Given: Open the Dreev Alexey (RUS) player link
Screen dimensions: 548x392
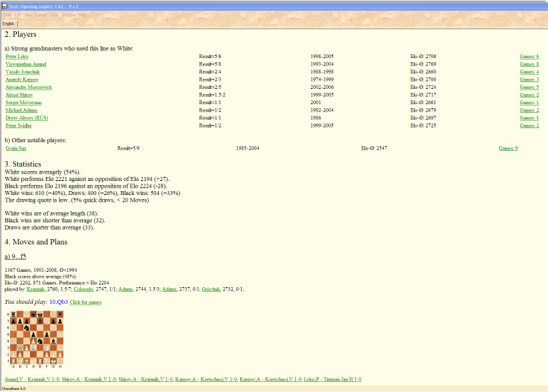Looking at the screenshot, I should [x=27, y=118].
